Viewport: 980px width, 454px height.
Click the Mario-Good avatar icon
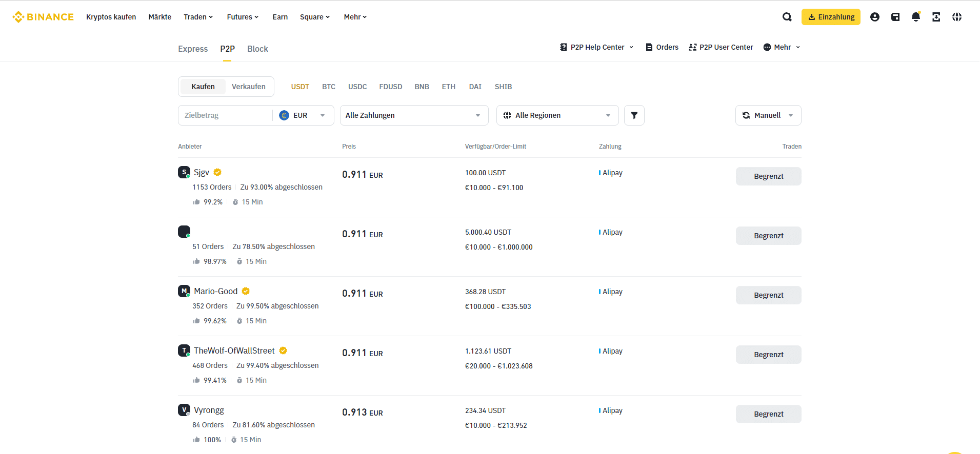(184, 291)
